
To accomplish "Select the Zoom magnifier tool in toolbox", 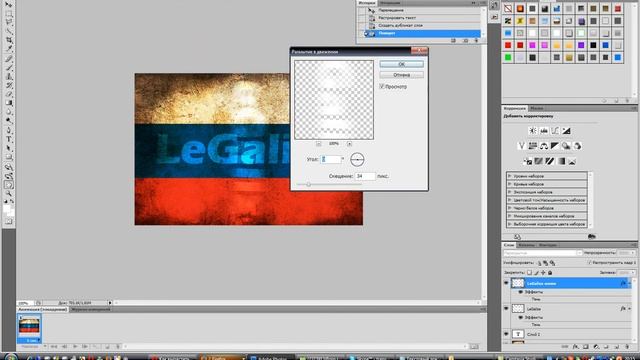I will click(x=9, y=193).
